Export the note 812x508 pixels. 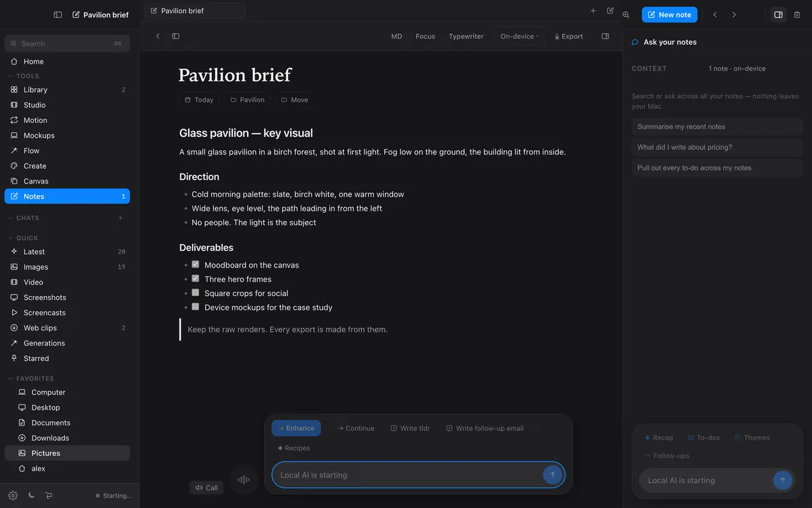(x=568, y=37)
